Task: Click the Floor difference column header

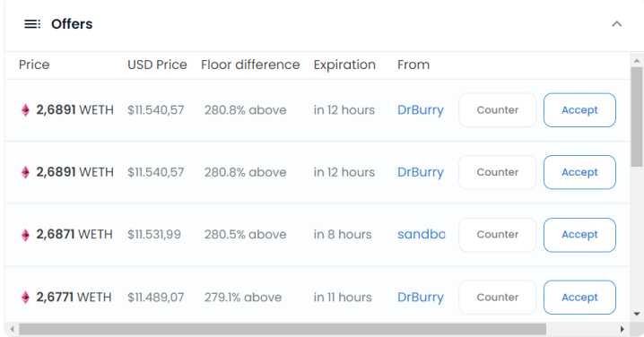Action: point(250,65)
